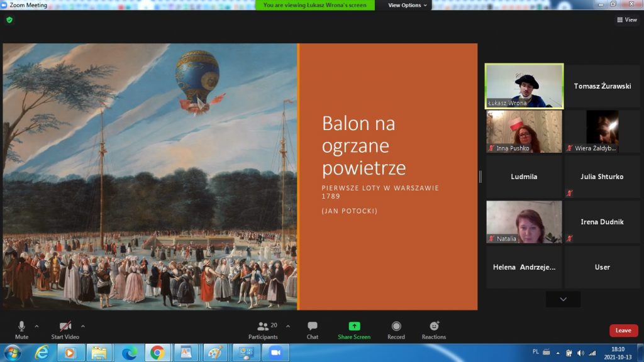Screen dimensions: 644x362
Task: Show more participants with the down chevron
Action: click(x=563, y=299)
